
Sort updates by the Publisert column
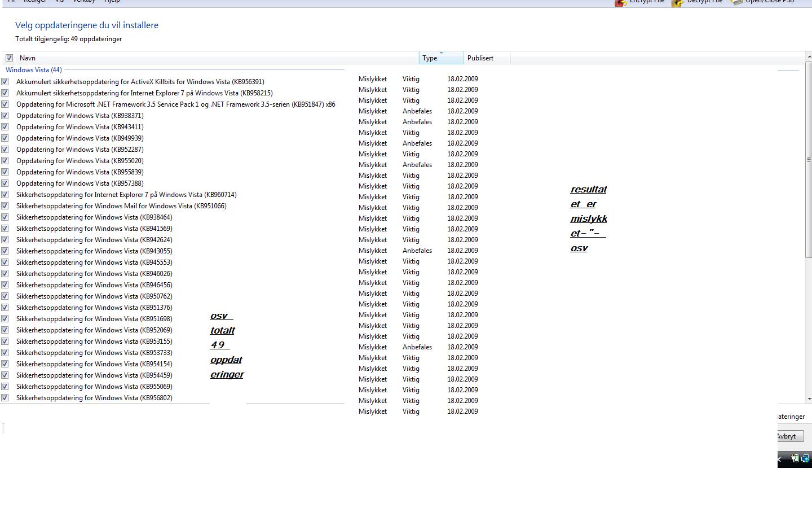click(487, 58)
